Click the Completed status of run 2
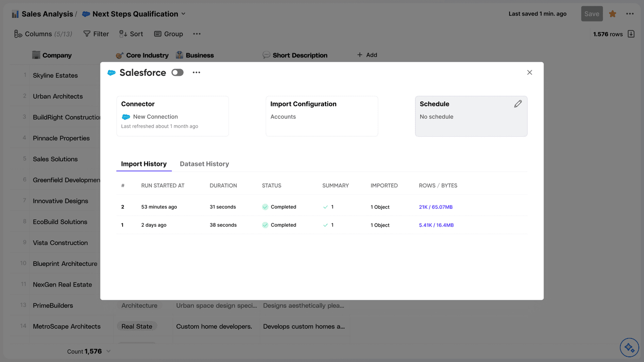644x362 pixels. click(279, 207)
